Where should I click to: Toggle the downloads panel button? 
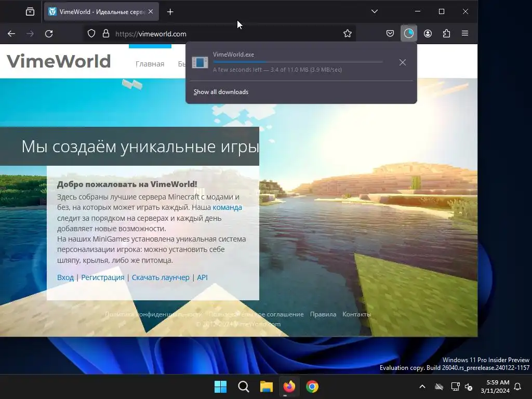click(409, 33)
